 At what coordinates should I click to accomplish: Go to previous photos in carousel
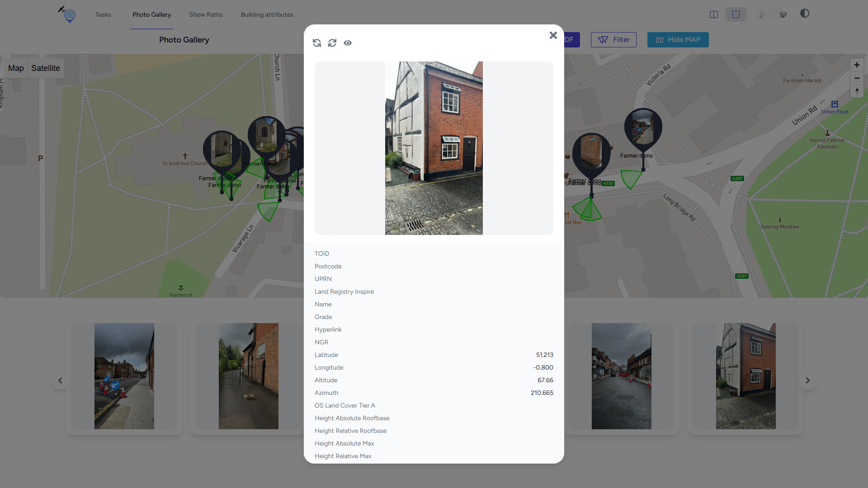60,380
